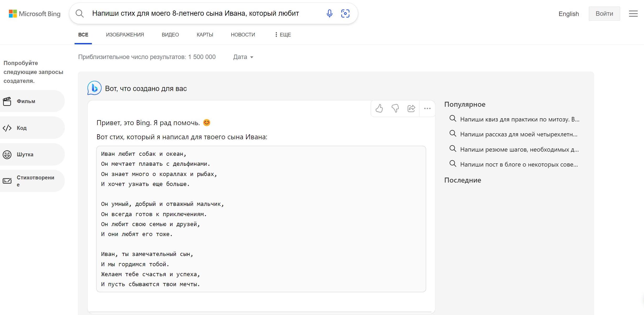This screenshot has height=315, width=644.
Task: Switch to the ИЗОБРАЖЕНИЯ tab
Action: tap(125, 35)
